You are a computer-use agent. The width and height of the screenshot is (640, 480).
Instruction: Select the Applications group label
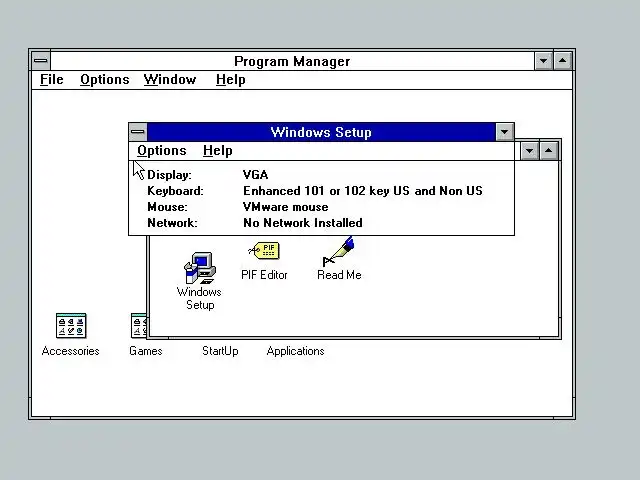click(295, 351)
